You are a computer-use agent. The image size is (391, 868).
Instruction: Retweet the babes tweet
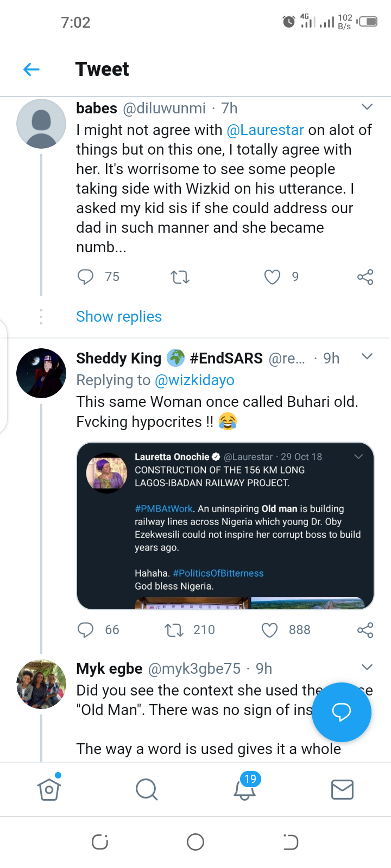pyautogui.click(x=180, y=277)
